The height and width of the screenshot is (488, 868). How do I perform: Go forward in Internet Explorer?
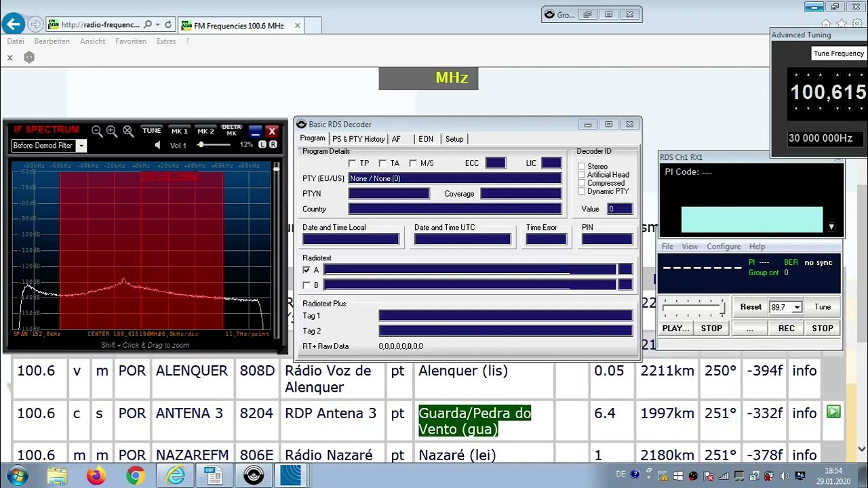pyautogui.click(x=35, y=24)
